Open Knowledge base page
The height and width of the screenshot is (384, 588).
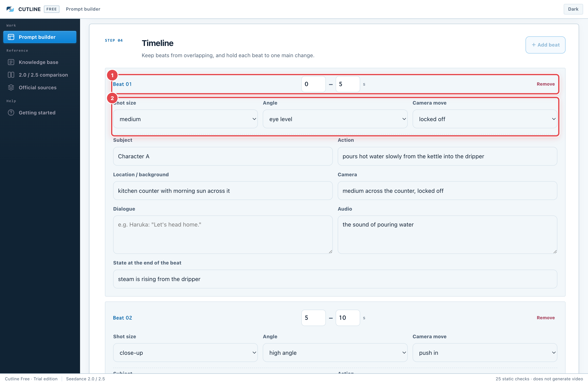coord(40,62)
